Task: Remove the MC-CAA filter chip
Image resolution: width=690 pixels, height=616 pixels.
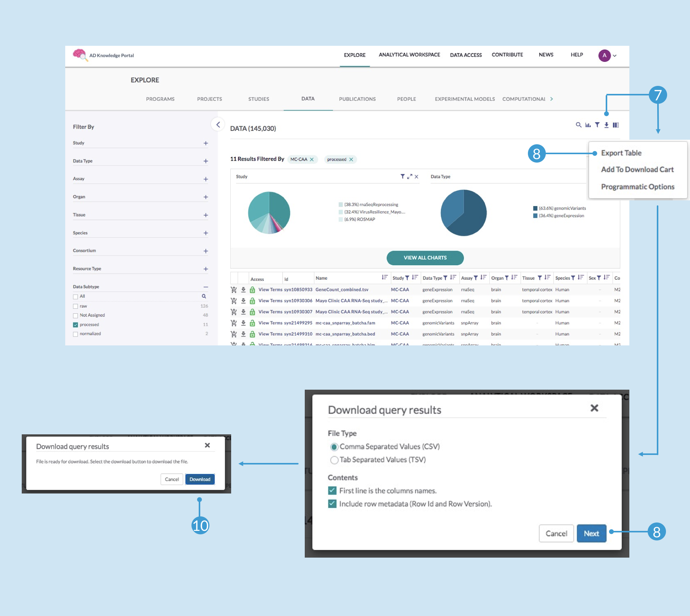Action: click(312, 160)
